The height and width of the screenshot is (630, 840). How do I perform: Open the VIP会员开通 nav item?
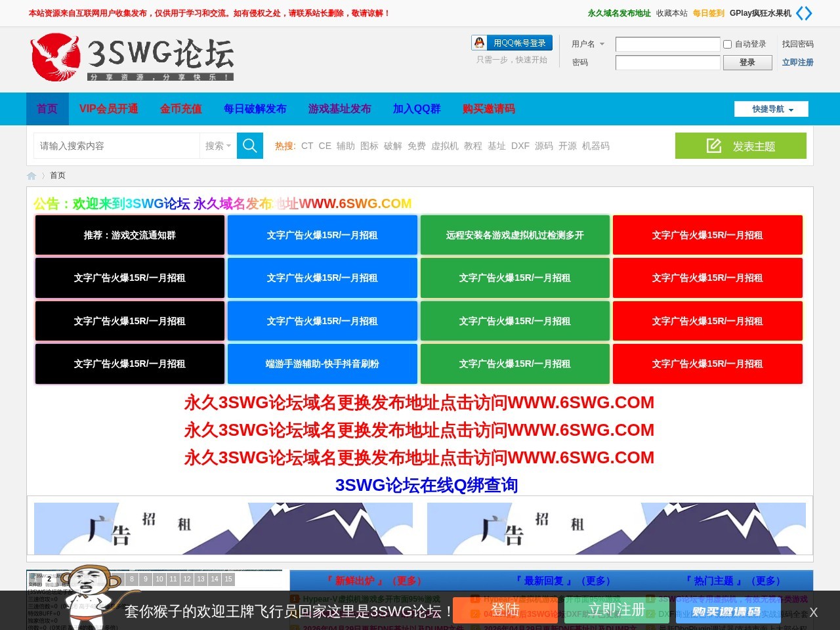point(109,109)
